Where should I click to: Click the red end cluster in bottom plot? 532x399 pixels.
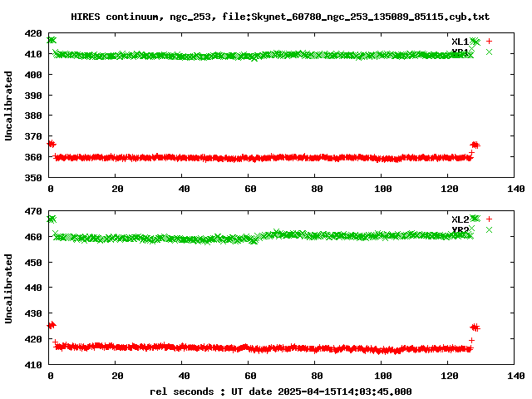pyautogui.click(x=475, y=328)
